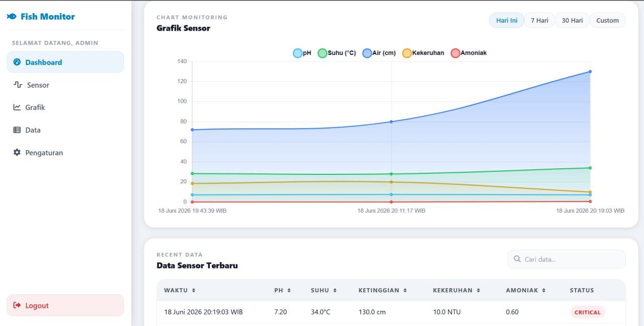Click the STATUS column header
Screen dimensions: 644x326
(582, 290)
